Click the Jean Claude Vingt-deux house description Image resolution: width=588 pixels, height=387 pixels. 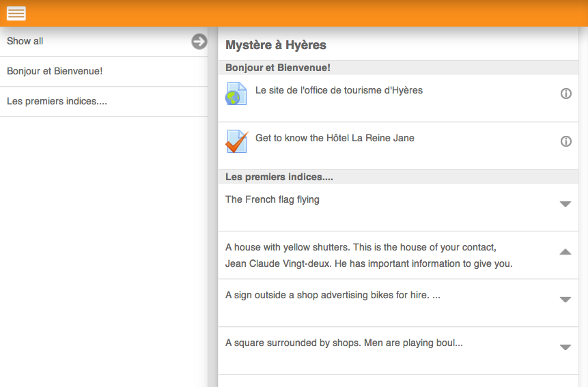(x=369, y=255)
